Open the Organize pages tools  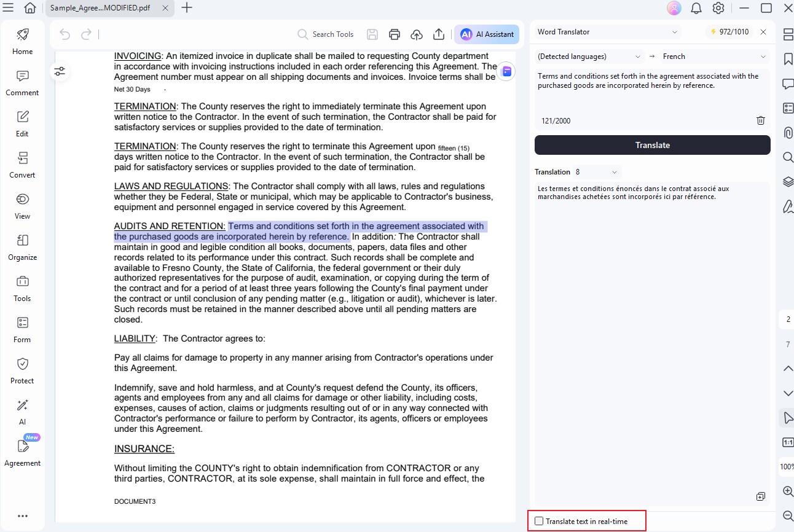[23, 247]
